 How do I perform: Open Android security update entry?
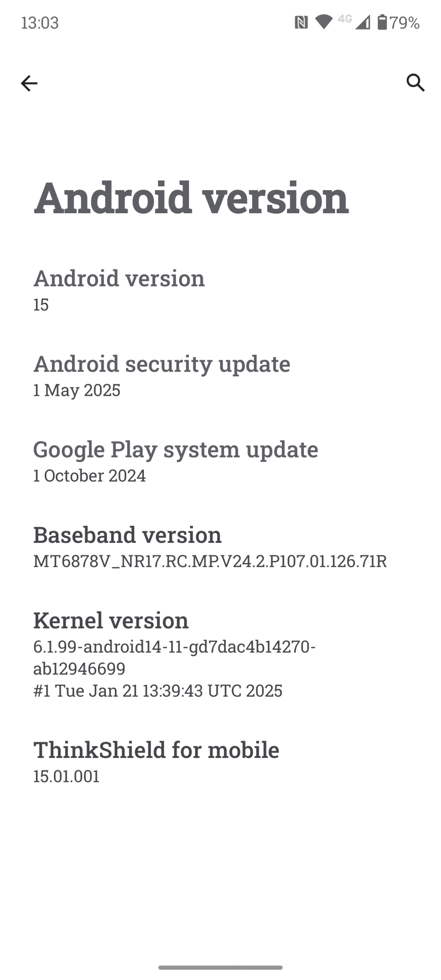click(x=162, y=363)
